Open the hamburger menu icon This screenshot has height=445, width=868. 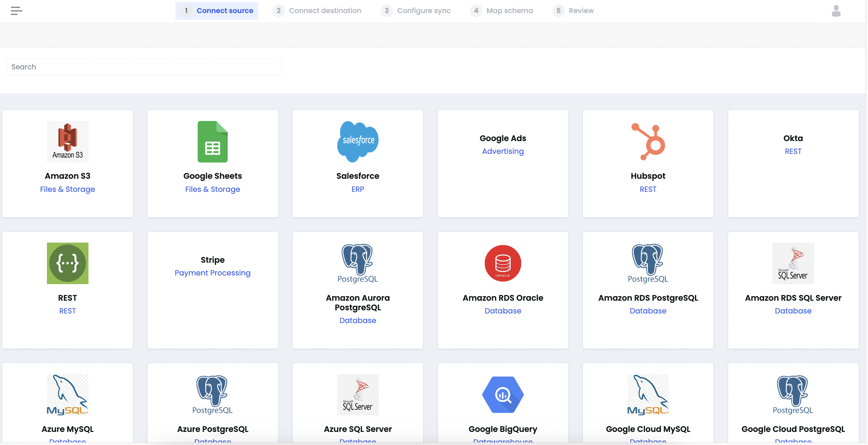point(16,11)
